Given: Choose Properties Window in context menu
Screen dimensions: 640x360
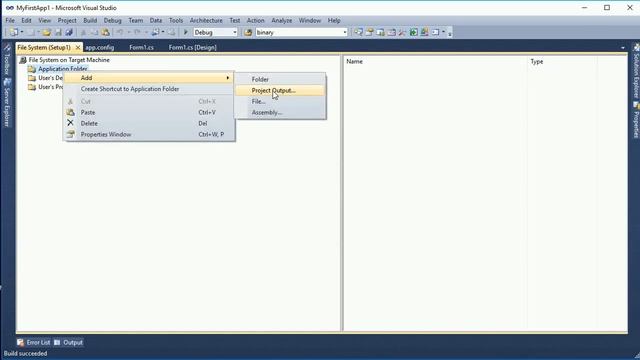Looking at the screenshot, I should pos(149,134).
